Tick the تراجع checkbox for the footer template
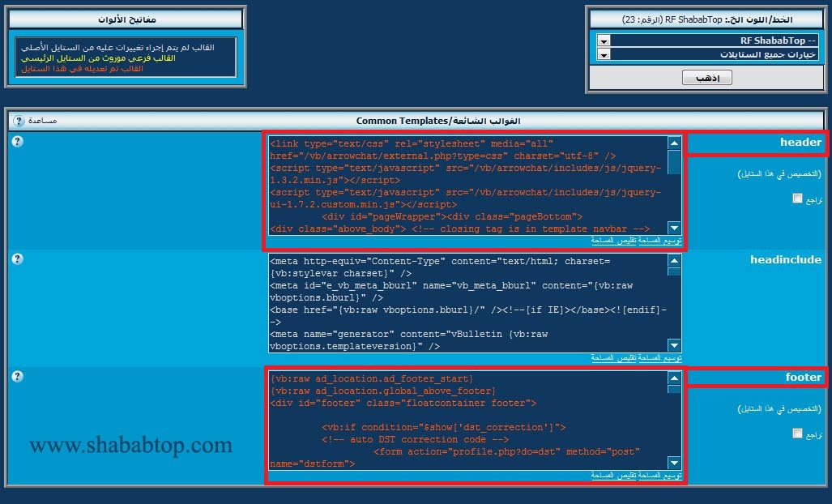832x504 pixels. (797, 434)
